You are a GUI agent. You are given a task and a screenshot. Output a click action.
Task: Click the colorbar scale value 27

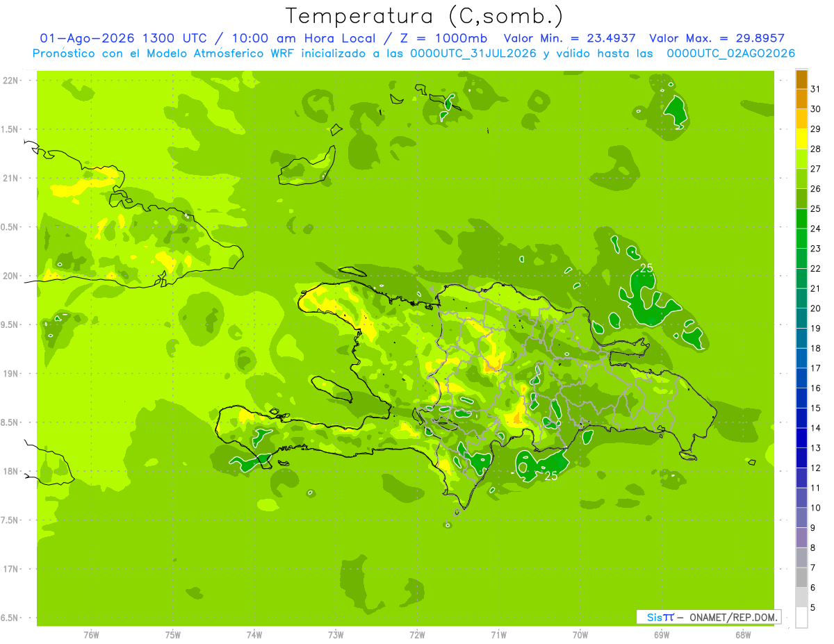tap(816, 168)
